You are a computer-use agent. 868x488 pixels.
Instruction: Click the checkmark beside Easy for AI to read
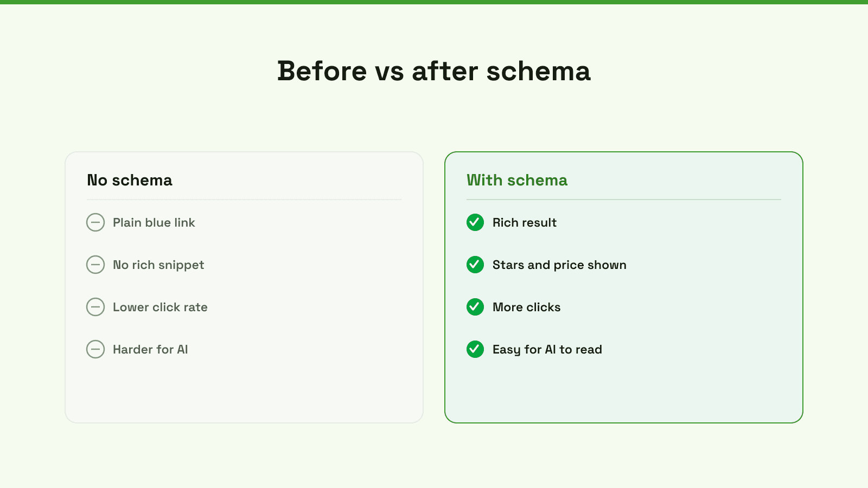[x=475, y=349]
